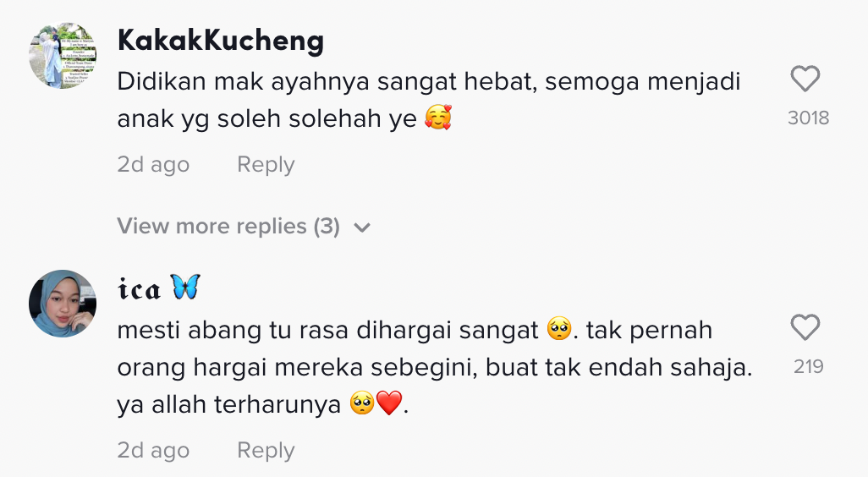The height and width of the screenshot is (477, 868).
Task: Tap the heart on ica's comment
Action: coord(805,327)
